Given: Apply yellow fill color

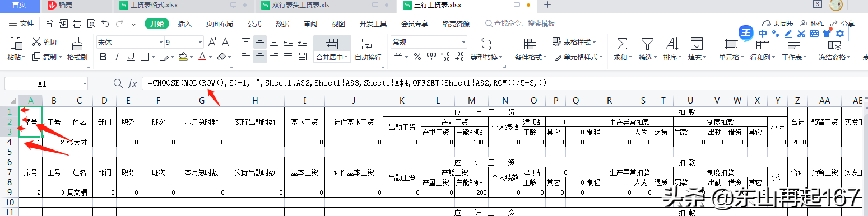Looking at the screenshot, I should coord(183,57).
